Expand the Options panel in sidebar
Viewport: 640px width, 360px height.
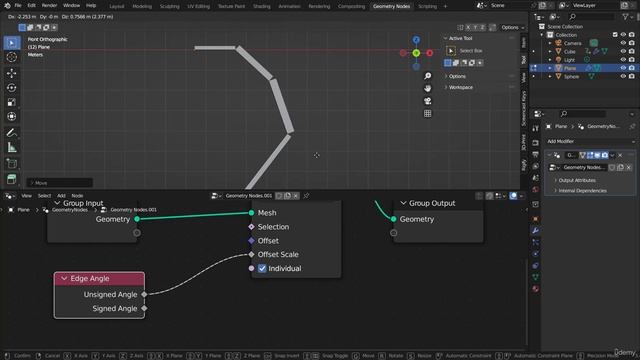[457, 76]
